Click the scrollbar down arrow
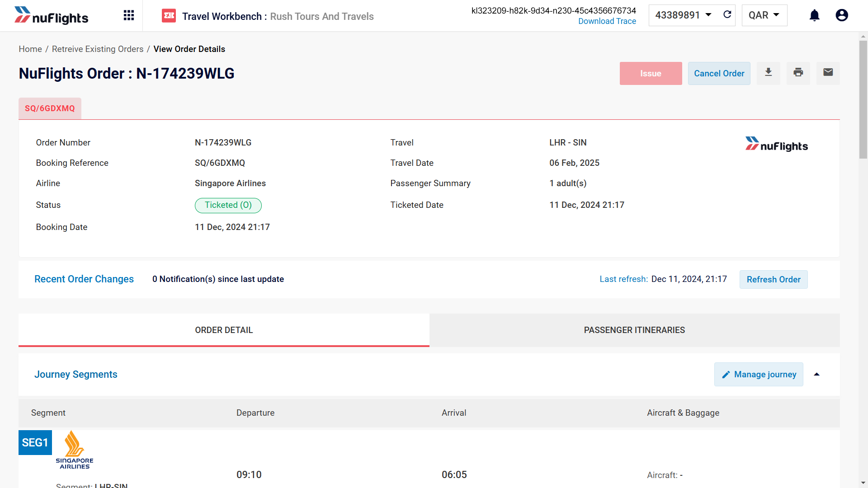This screenshot has height=488, width=868. coord(863,483)
